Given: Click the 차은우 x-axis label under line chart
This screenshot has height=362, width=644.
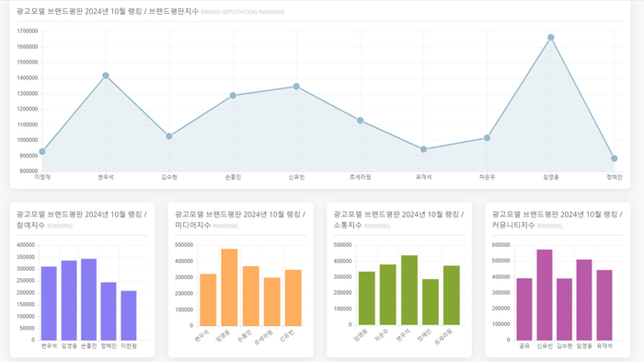Looking at the screenshot, I should 487,177.
